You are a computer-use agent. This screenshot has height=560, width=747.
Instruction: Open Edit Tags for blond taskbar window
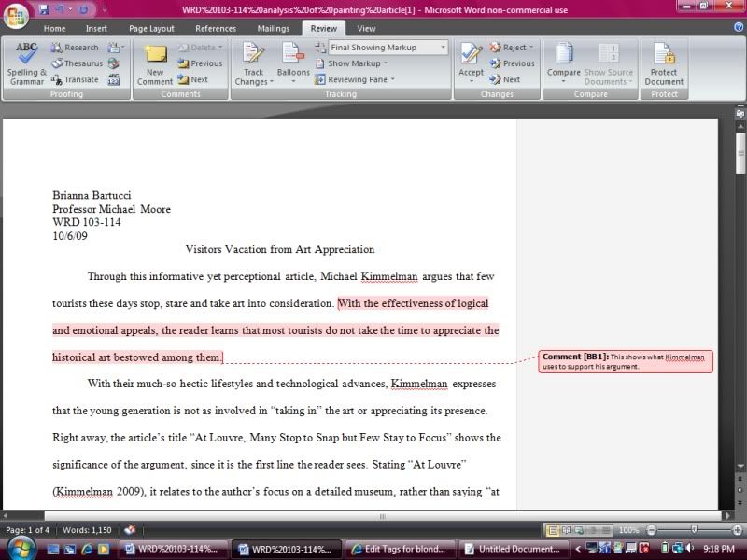[x=400, y=549]
